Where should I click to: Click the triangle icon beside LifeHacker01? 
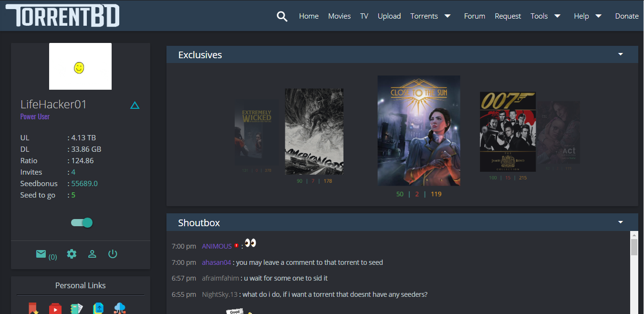click(x=135, y=105)
